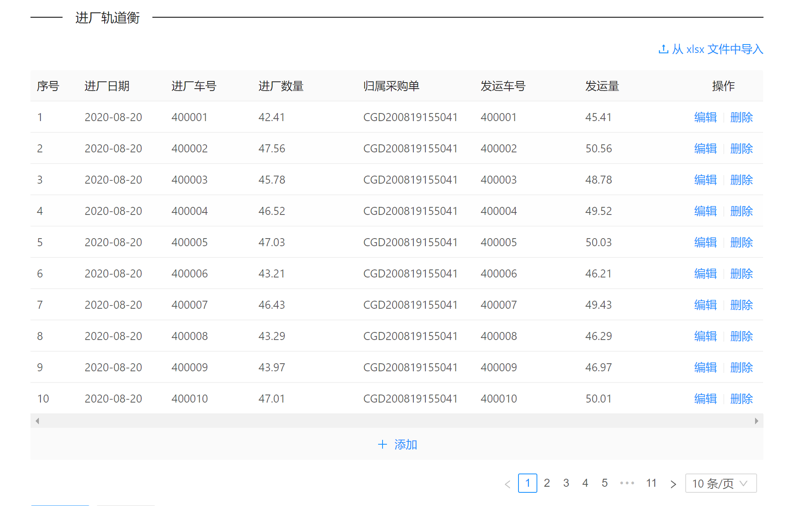Edit row 1 entry for car 400001
The width and height of the screenshot is (812, 506).
[705, 117]
